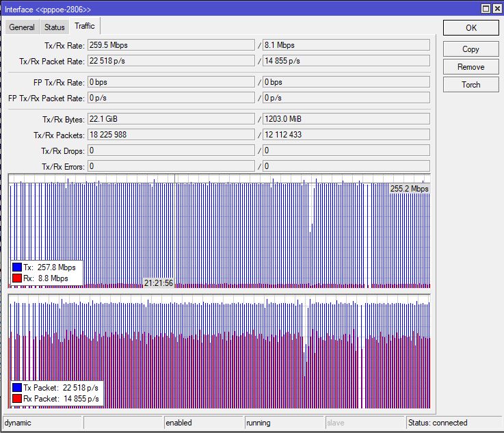The height and width of the screenshot is (433, 504).
Task: Click the Rx Bytes field showing 1203.0 MiB
Action: pos(346,119)
